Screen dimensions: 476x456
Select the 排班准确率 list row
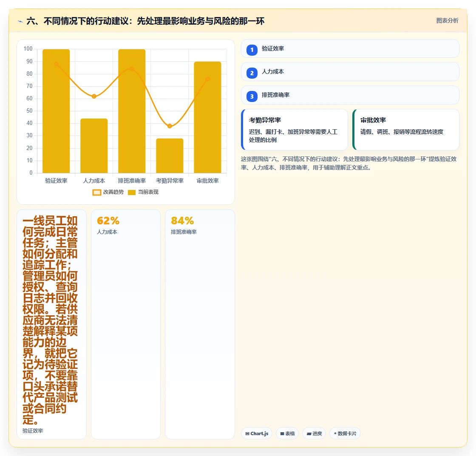pos(350,95)
